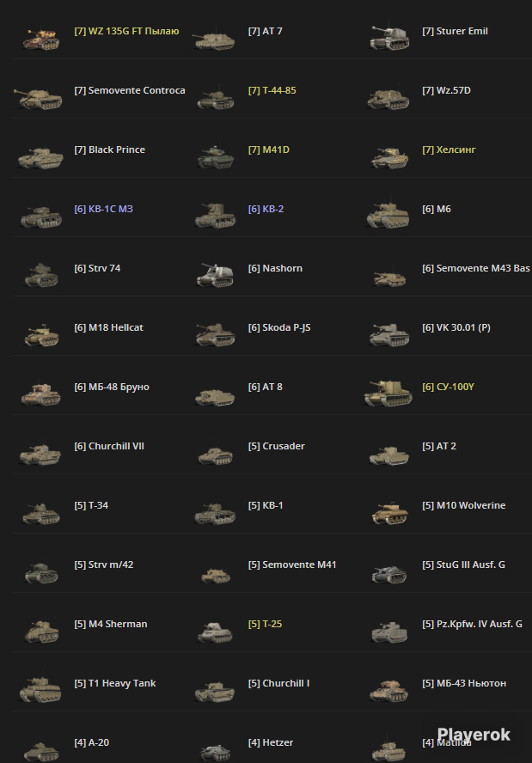Select the '[6] Churchill VII' text
532x763 pixels.
[109, 447]
